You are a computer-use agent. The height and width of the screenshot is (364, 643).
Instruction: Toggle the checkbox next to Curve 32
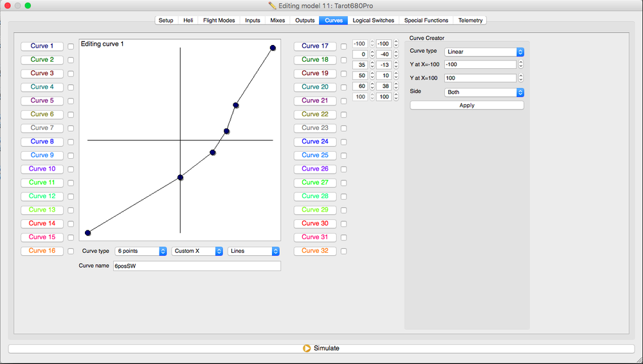[343, 251]
